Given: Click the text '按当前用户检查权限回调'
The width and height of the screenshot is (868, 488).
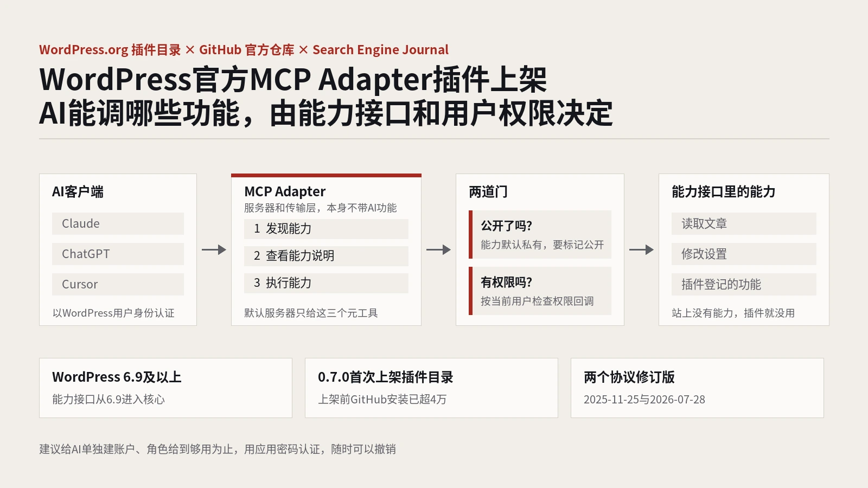Looking at the screenshot, I should pyautogui.click(x=537, y=301).
